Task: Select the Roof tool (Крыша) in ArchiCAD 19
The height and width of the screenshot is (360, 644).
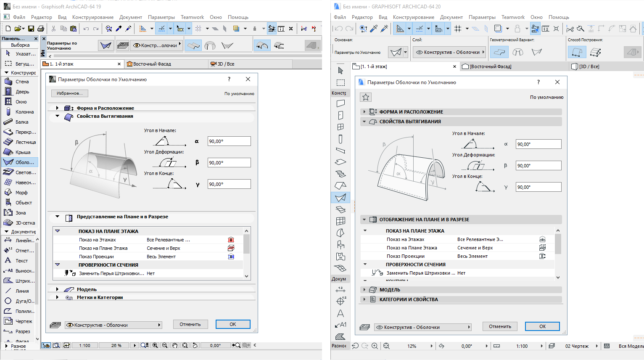Action: [20, 152]
